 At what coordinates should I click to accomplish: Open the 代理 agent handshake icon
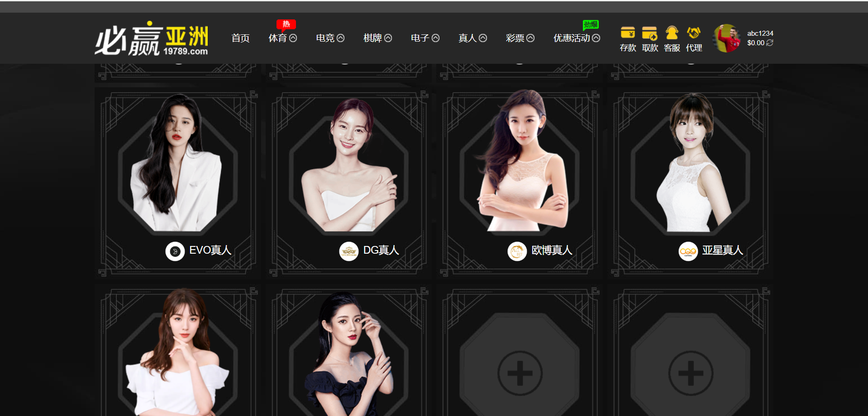[x=694, y=33]
